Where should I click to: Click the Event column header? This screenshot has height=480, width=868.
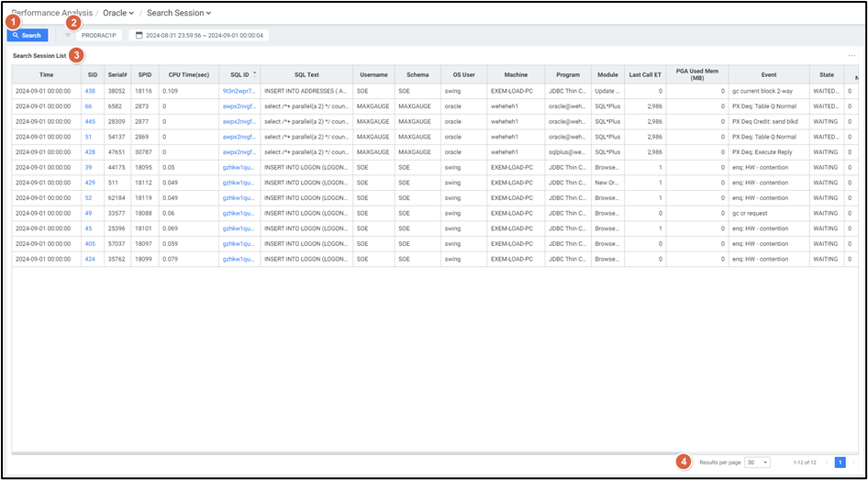point(768,74)
